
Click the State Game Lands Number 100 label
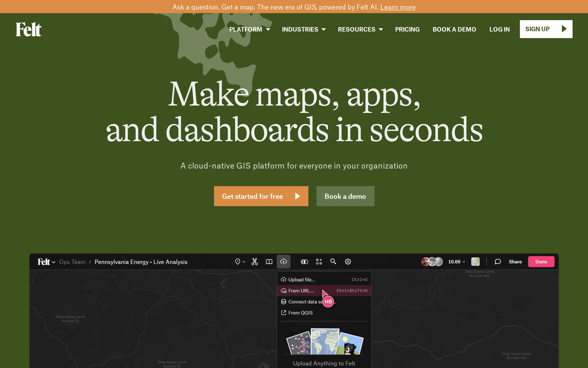(479, 274)
